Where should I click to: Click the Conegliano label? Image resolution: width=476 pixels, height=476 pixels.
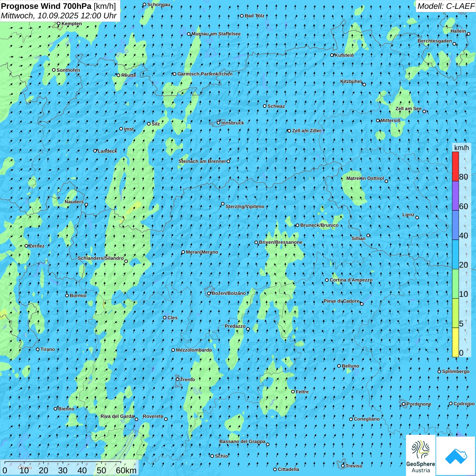click(367, 419)
